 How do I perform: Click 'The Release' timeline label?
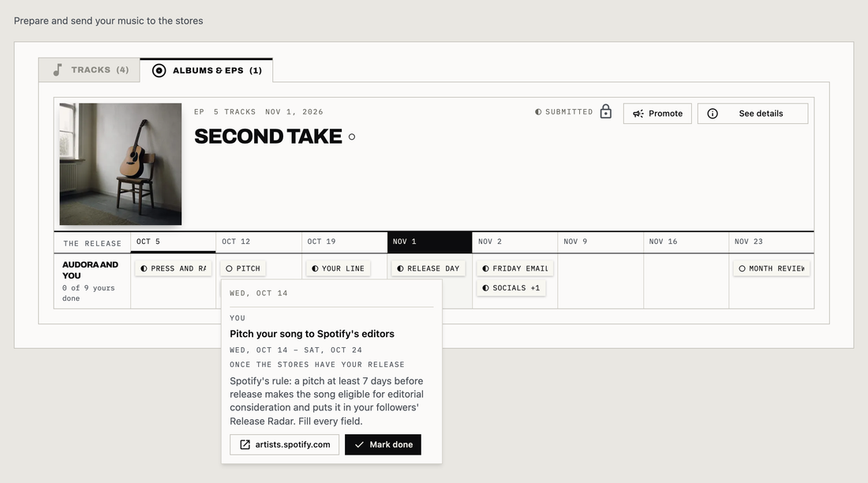coord(92,244)
